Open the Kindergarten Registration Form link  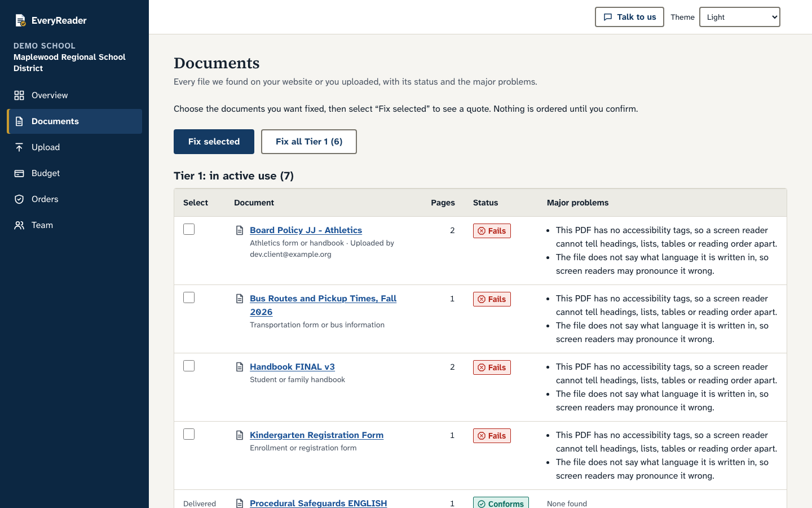316,435
